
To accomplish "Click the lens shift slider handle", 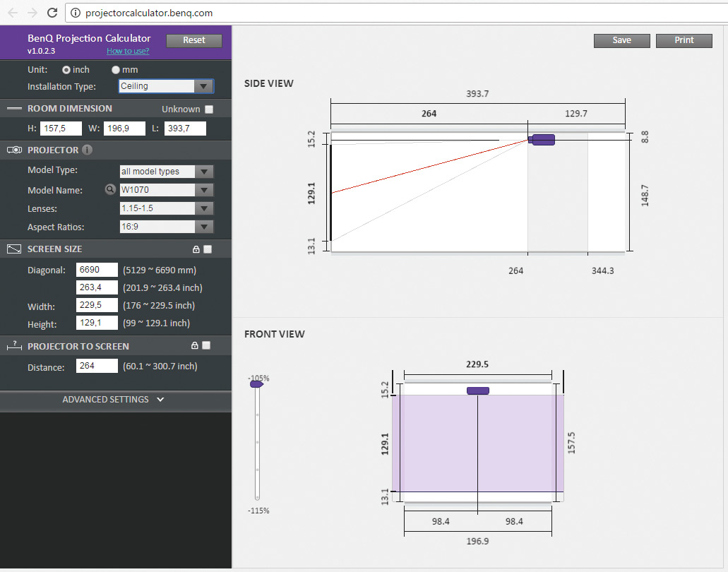I will pyautogui.click(x=256, y=384).
